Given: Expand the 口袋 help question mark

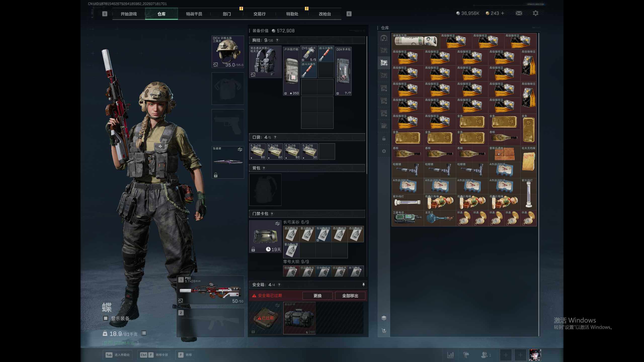Looking at the screenshot, I should [x=275, y=137].
